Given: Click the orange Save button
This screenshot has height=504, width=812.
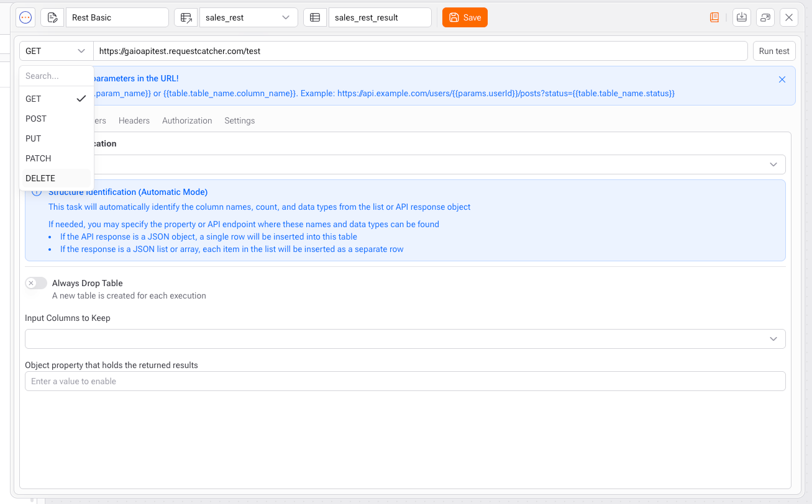Looking at the screenshot, I should [465, 17].
